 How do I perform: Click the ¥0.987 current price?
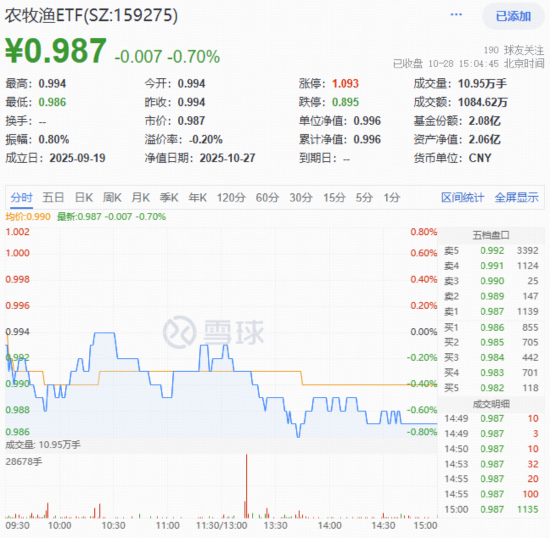pyautogui.click(x=55, y=51)
